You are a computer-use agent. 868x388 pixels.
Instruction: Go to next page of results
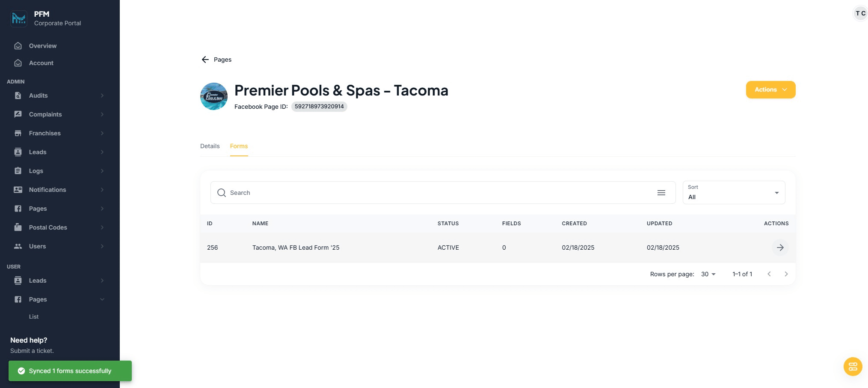(x=786, y=274)
